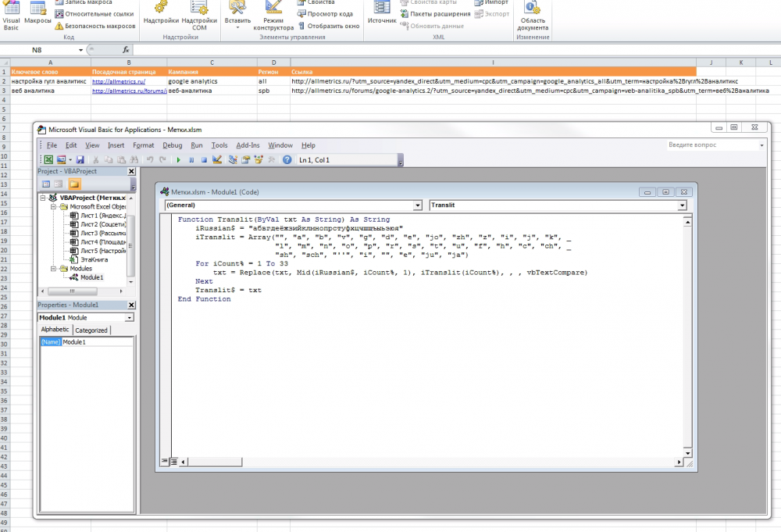Collapse Microsoft Excel Objects folder
The height and width of the screenshot is (532, 781).
coord(53,207)
